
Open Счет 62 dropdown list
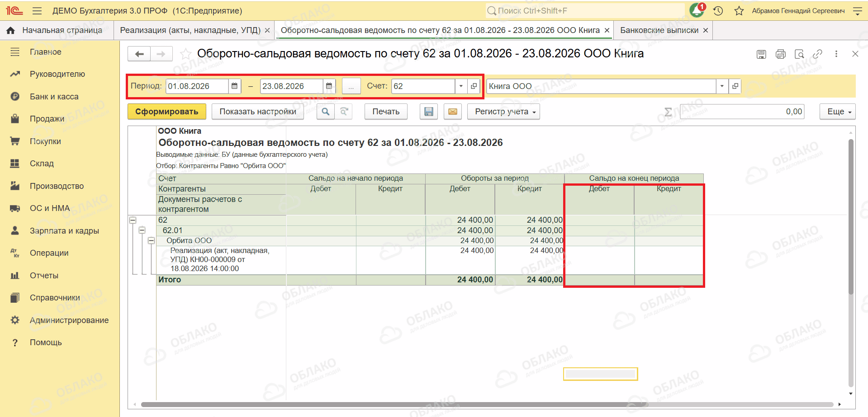click(x=461, y=86)
